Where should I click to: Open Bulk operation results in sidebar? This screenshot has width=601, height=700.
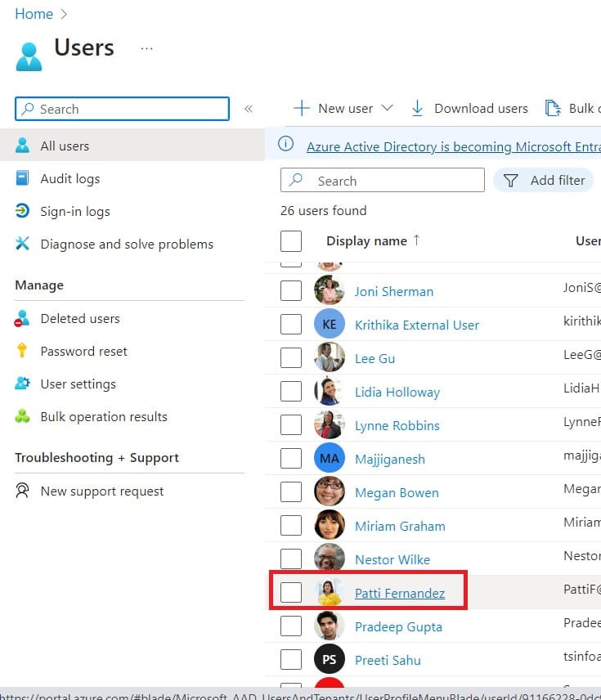point(104,416)
